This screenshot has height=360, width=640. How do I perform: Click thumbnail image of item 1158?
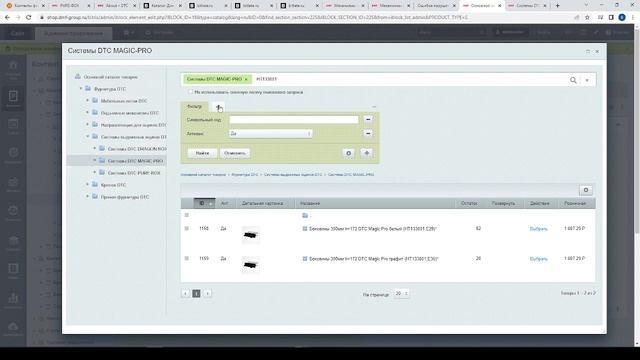click(250, 235)
